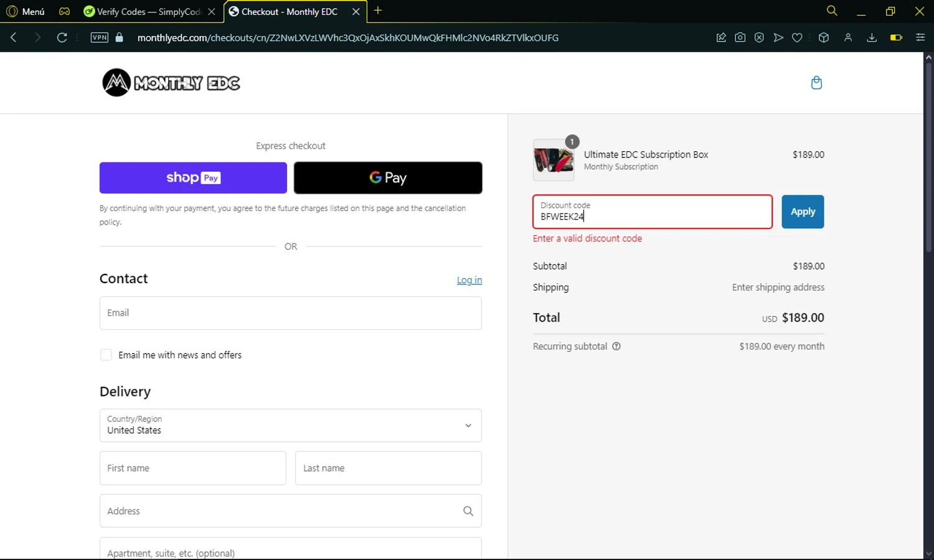Click the Apartment, suite, etc. field
Viewport: 934px width, 560px height.
tap(291, 549)
